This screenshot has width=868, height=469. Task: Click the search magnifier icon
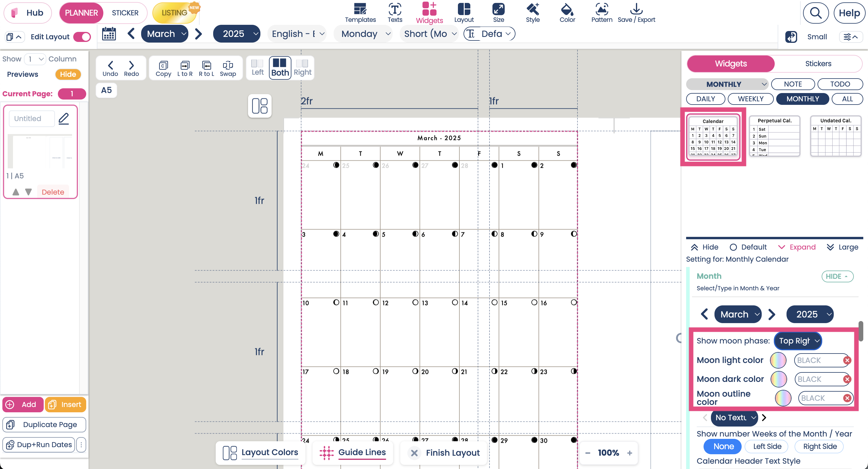(x=815, y=13)
